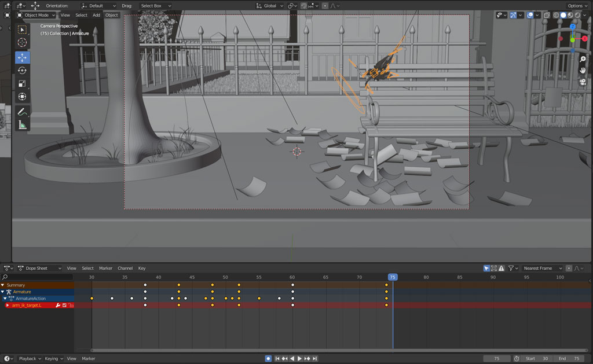The image size is (593, 364).
Task: Collapse the ArmatureAction channel
Action: tap(5, 299)
